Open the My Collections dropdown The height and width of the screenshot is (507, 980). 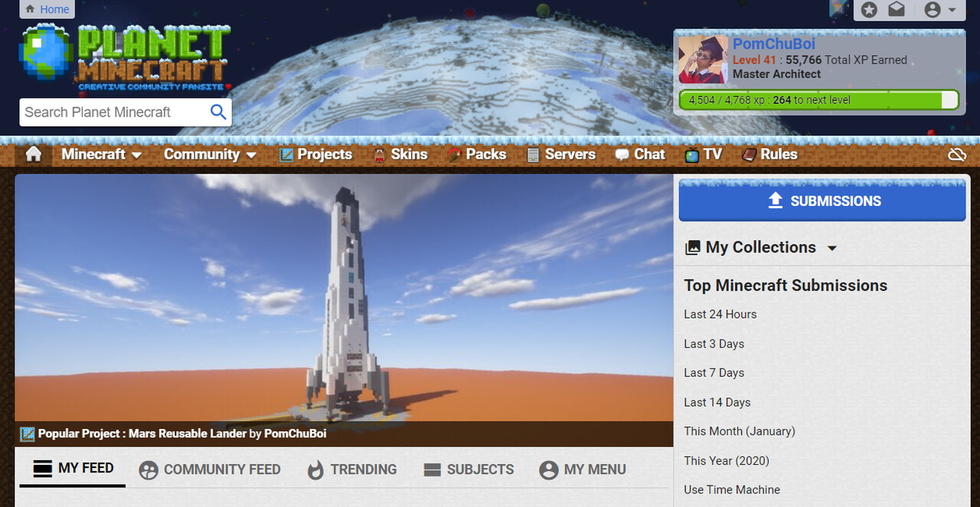pyautogui.click(x=760, y=247)
